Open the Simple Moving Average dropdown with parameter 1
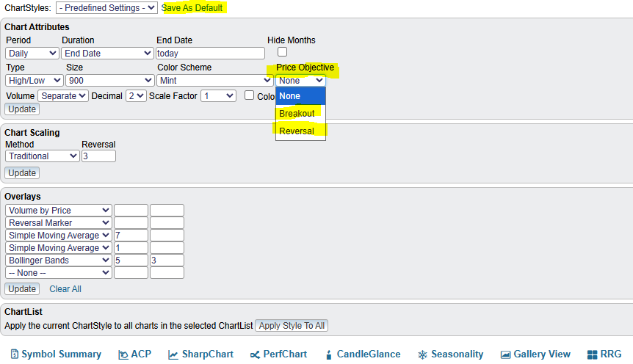633x364 pixels. point(59,248)
